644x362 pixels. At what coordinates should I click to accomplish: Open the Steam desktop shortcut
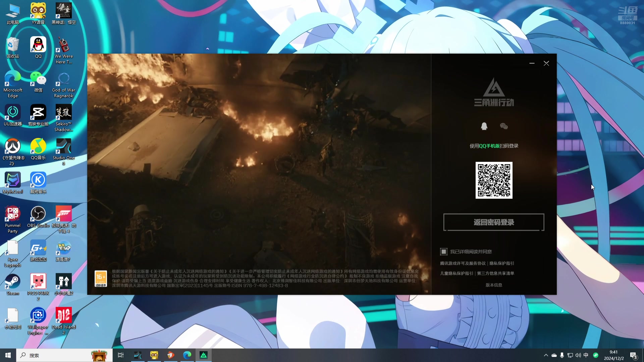13,285
